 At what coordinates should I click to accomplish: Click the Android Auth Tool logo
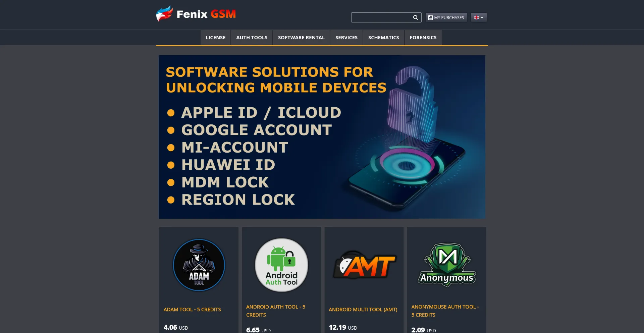(x=281, y=265)
